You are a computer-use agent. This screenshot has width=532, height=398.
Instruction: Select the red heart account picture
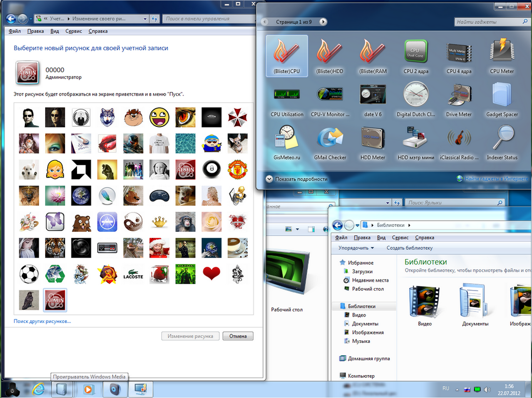(211, 274)
